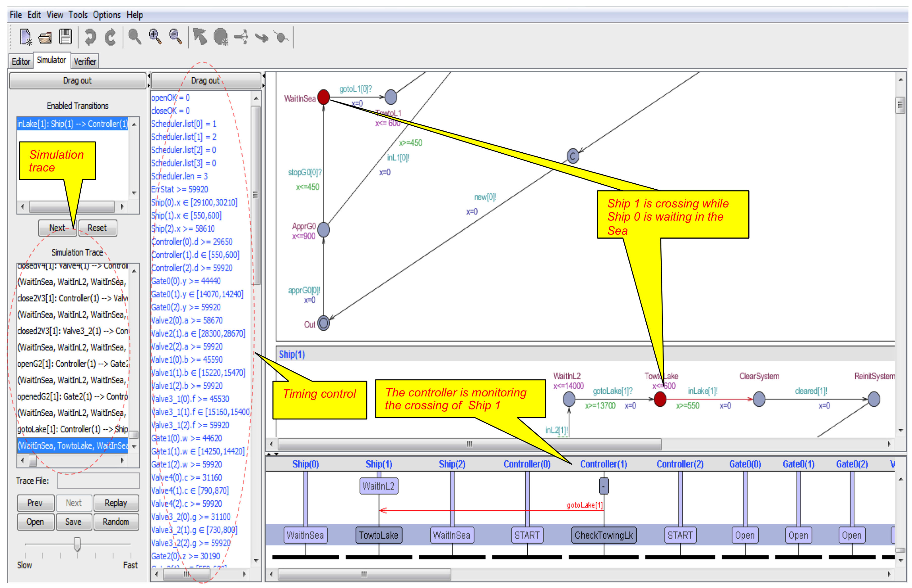
Task: Click Random to run a random simulation
Action: (116, 522)
